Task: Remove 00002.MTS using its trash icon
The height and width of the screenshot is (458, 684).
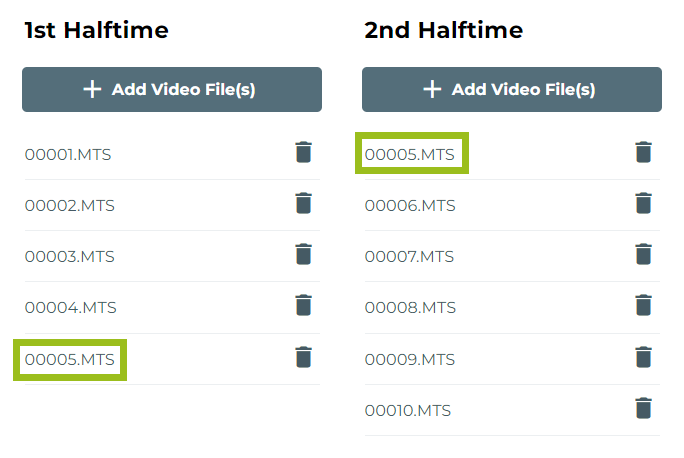Action: click(303, 204)
